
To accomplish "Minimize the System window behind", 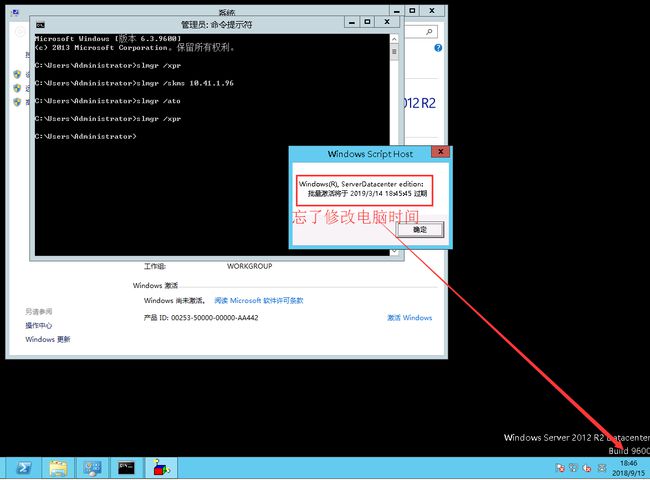I will pyautogui.click(x=397, y=11).
